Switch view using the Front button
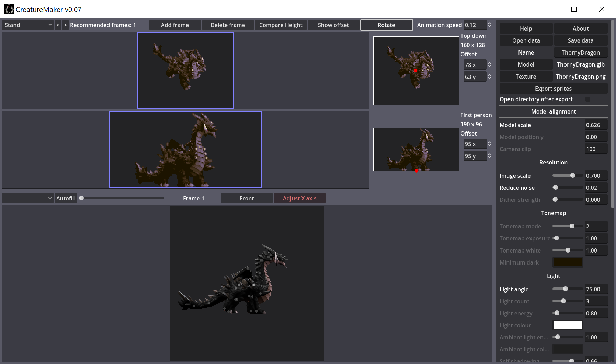 (247, 198)
